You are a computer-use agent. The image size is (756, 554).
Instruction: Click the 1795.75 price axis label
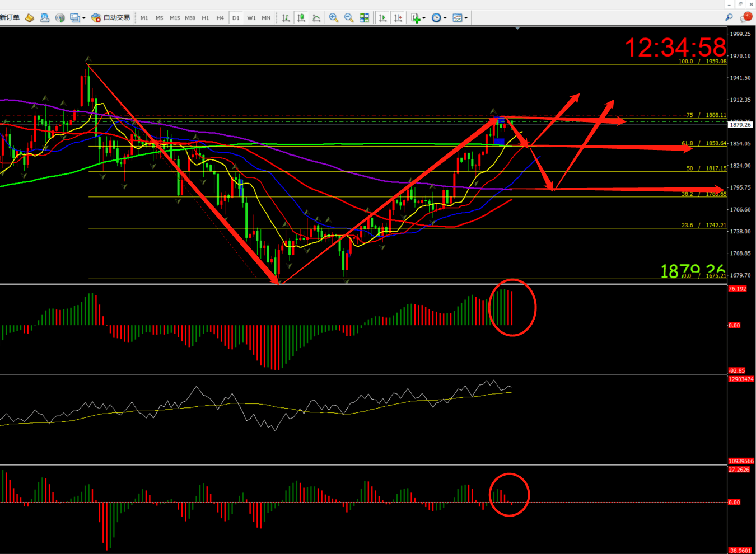tap(740, 187)
